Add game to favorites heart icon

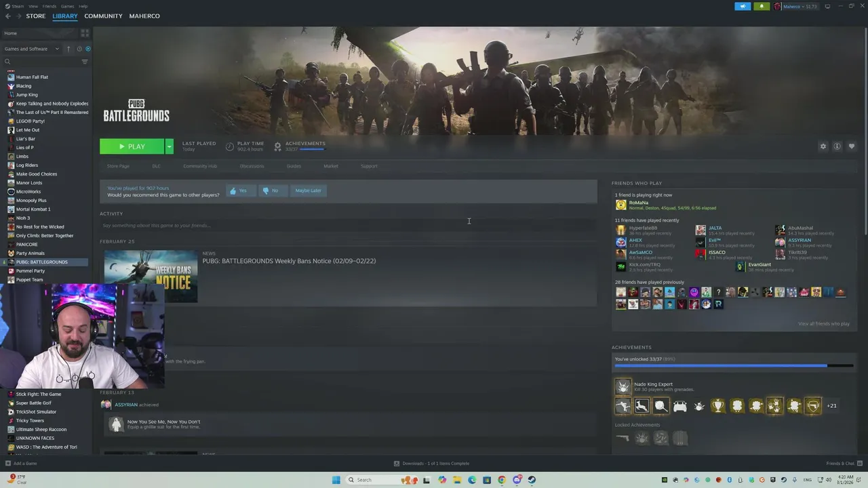(x=852, y=146)
